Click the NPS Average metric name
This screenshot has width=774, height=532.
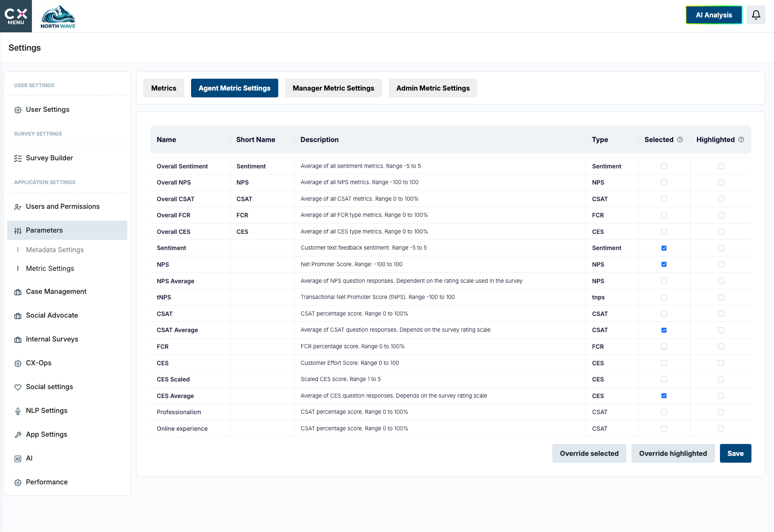[x=175, y=281]
